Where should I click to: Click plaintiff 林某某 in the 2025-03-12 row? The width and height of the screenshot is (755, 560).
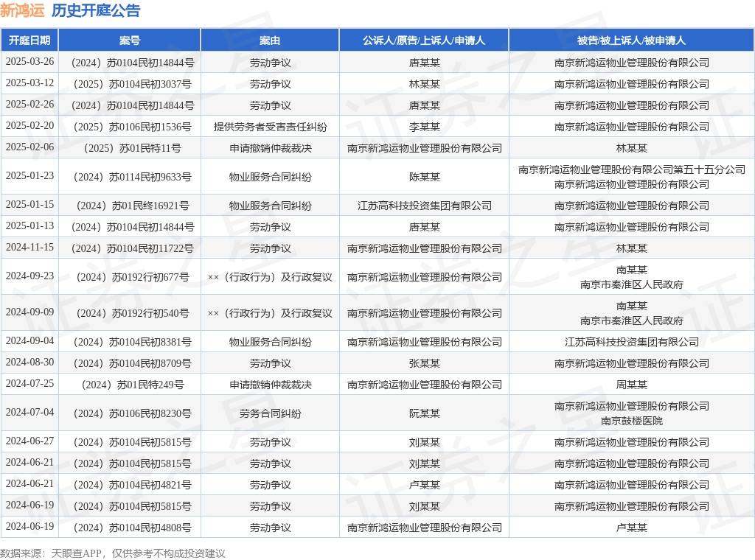(x=424, y=84)
